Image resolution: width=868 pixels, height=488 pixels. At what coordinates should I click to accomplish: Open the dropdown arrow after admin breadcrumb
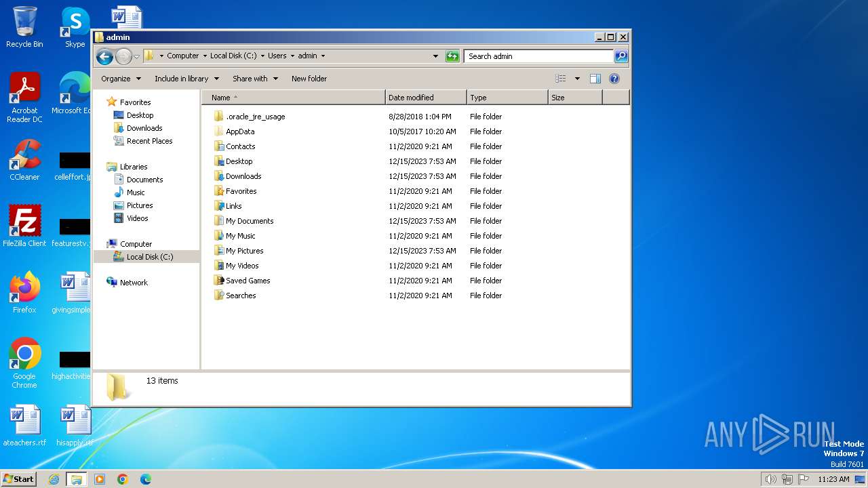point(323,56)
